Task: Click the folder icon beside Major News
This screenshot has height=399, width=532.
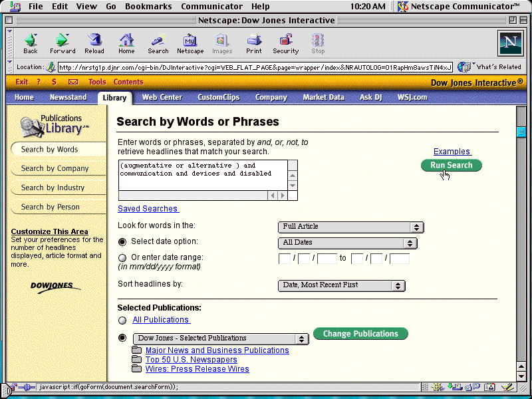Action: [x=137, y=350]
